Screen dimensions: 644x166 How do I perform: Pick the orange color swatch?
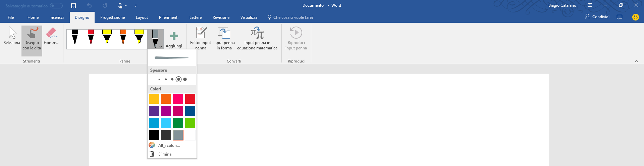pos(166,99)
